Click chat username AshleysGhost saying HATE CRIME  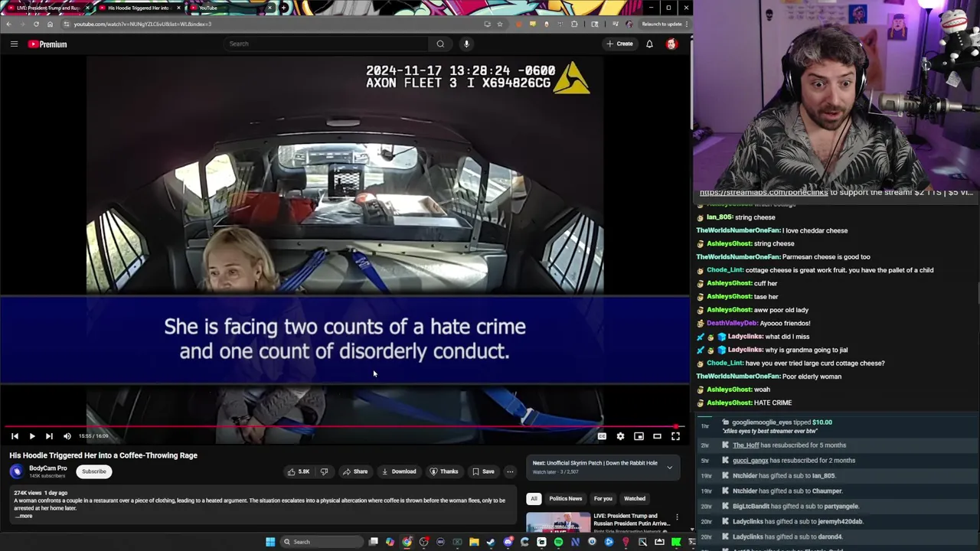728,403
